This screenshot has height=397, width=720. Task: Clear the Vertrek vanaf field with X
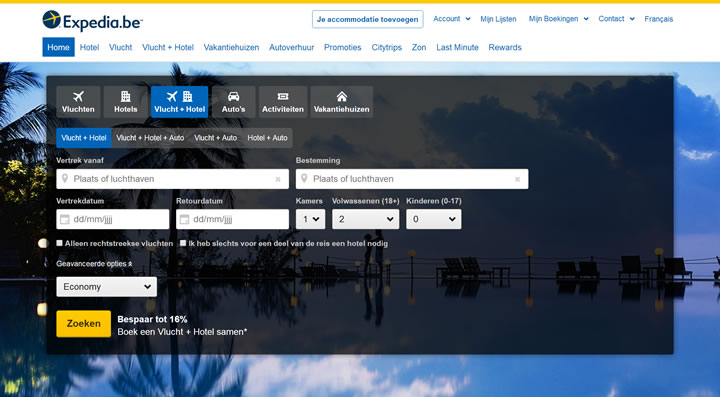point(278,179)
